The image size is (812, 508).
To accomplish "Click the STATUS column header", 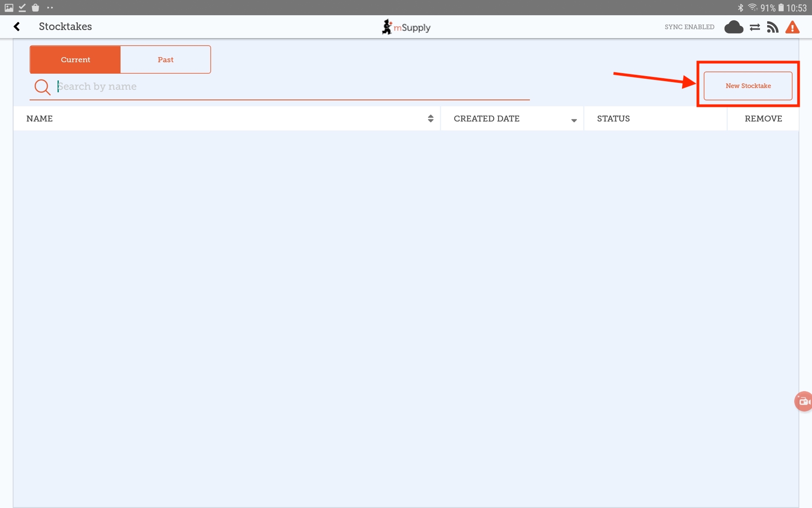I will [x=613, y=119].
